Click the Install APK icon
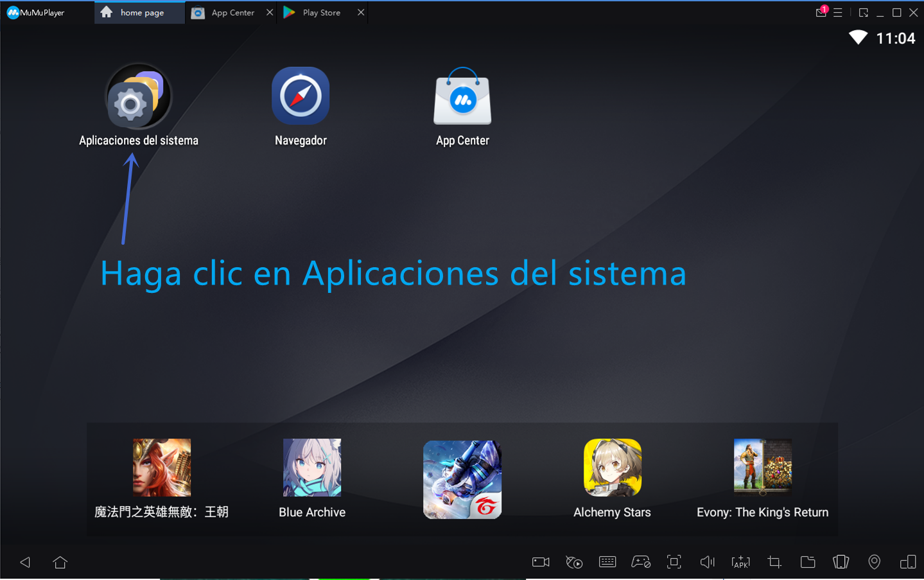924x580 pixels. [x=740, y=562]
